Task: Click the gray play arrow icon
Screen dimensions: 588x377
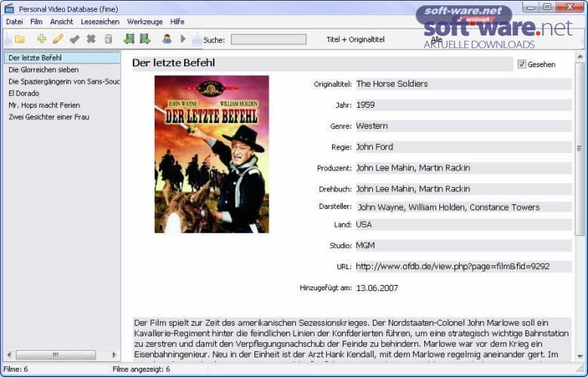Action: coord(183,38)
